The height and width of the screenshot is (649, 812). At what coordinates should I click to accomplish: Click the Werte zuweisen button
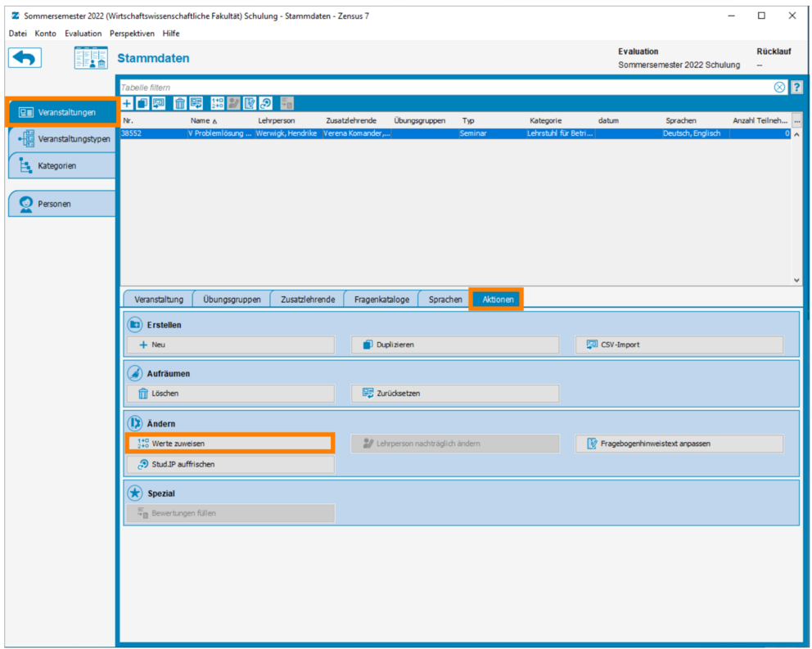point(231,444)
